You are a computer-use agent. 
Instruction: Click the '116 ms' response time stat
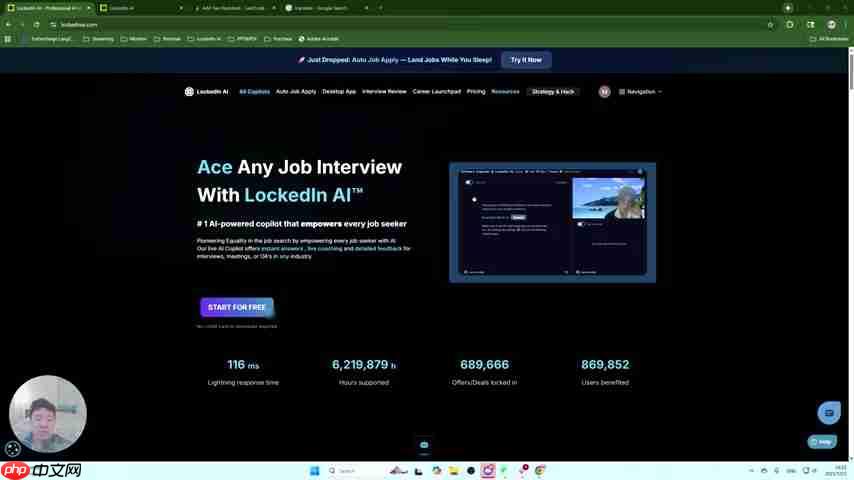243,364
